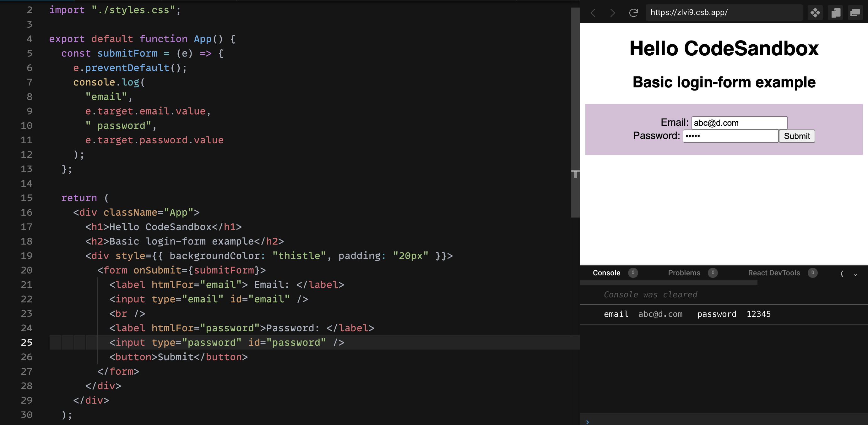Click the preview URL address bar
The image size is (868, 425).
724,13
